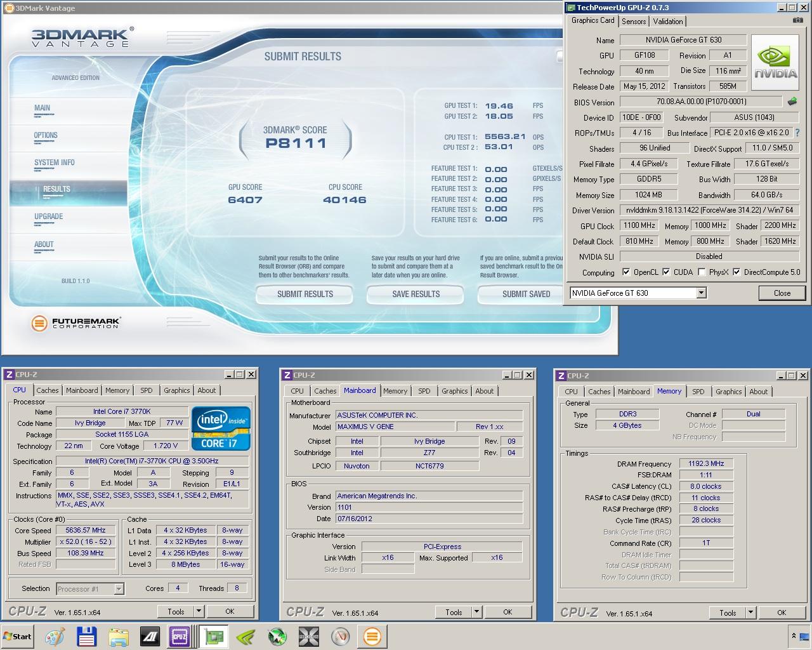Click the Close button in GPU-Z

click(782, 293)
